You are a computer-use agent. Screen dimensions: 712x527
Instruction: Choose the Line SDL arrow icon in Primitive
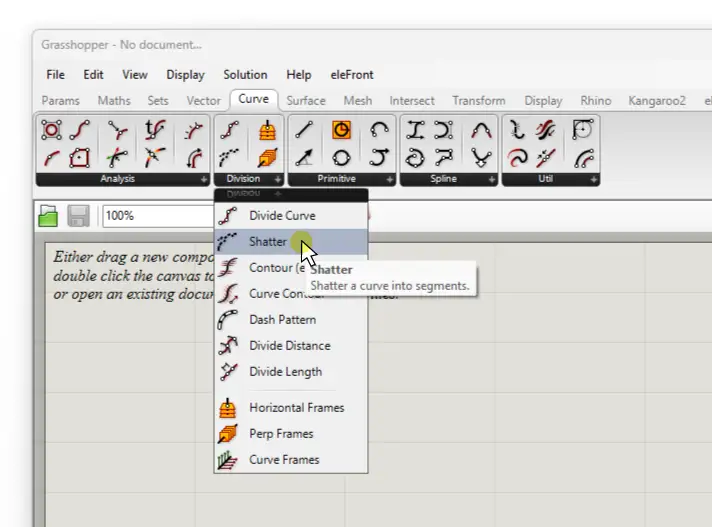[x=304, y=158]
